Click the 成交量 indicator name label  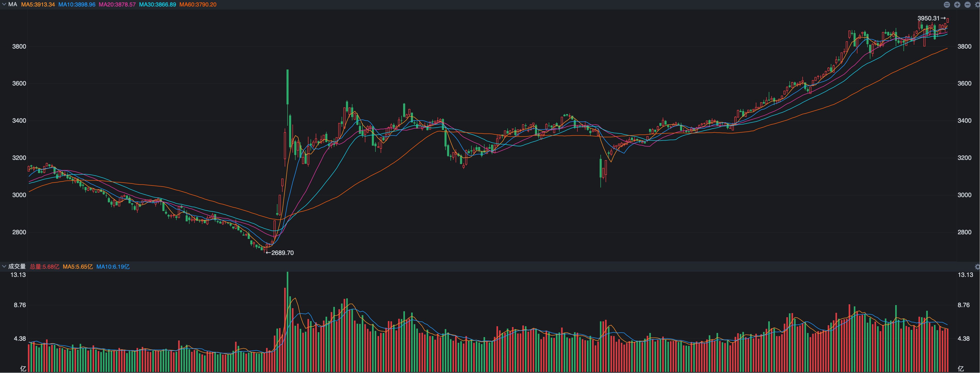tap(17, 267)
